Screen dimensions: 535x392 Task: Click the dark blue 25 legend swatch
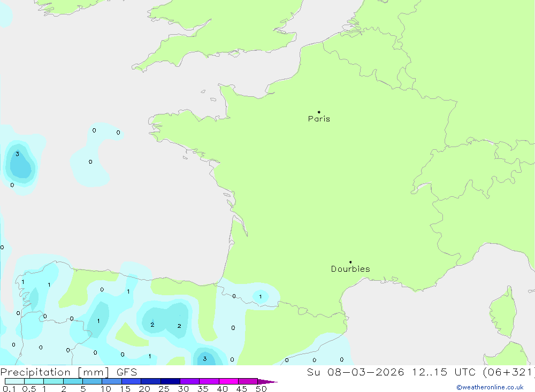(x=170, y=381)
